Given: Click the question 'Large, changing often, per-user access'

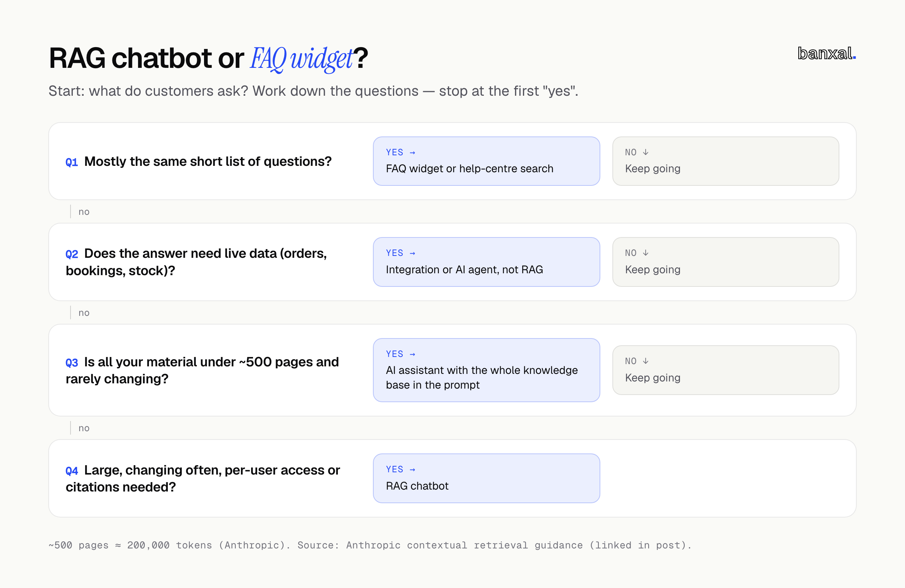Looking at the screenshot, I should click(202, 478).
